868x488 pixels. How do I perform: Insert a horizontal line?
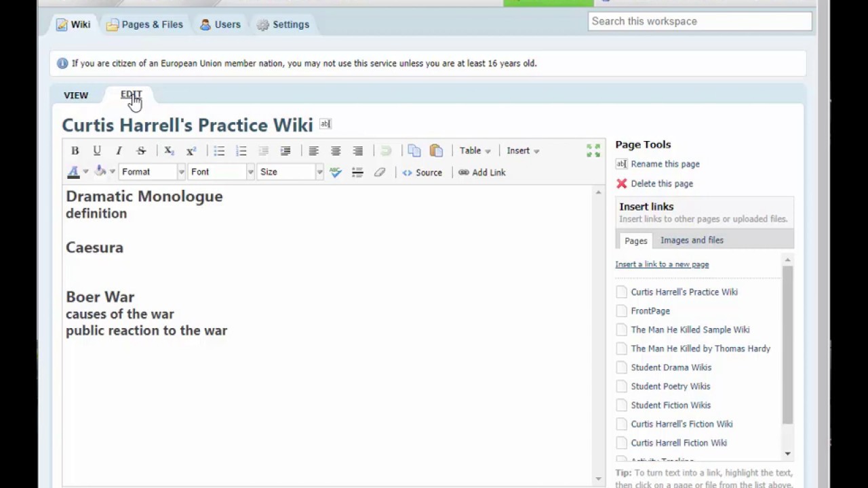point(357,172)
